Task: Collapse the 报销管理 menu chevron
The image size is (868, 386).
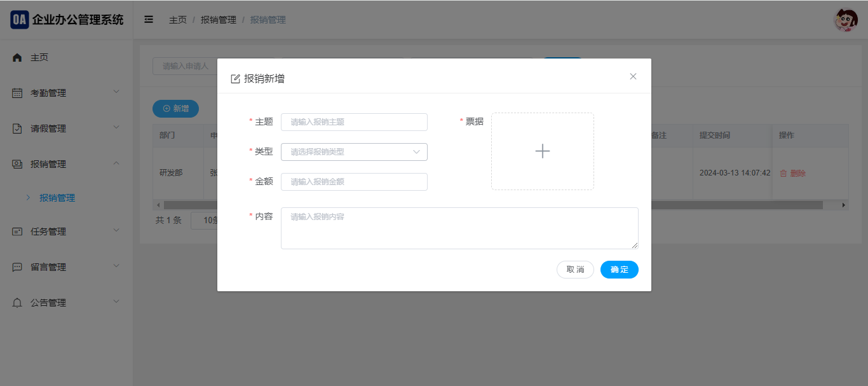Action: tap(116, 163)
